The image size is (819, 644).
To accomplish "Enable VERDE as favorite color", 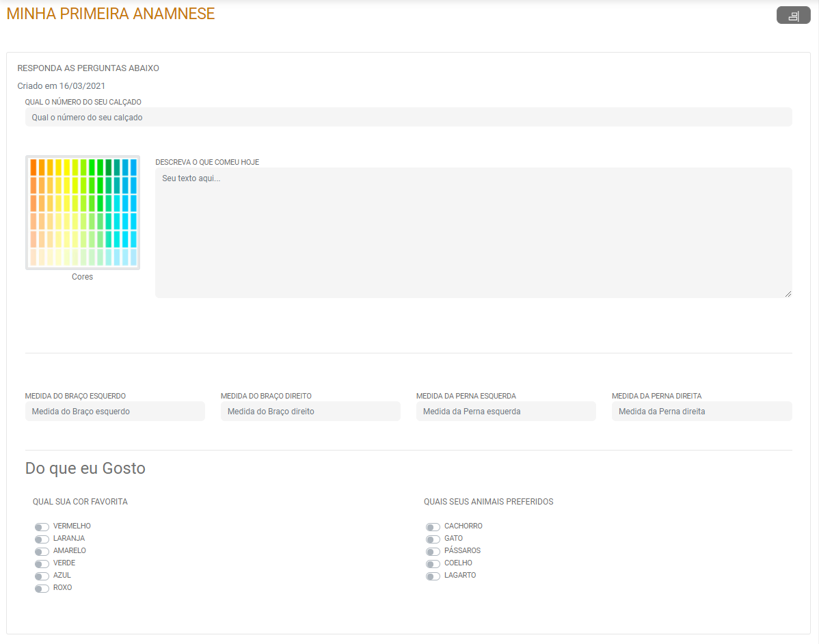I will point(42,564).
